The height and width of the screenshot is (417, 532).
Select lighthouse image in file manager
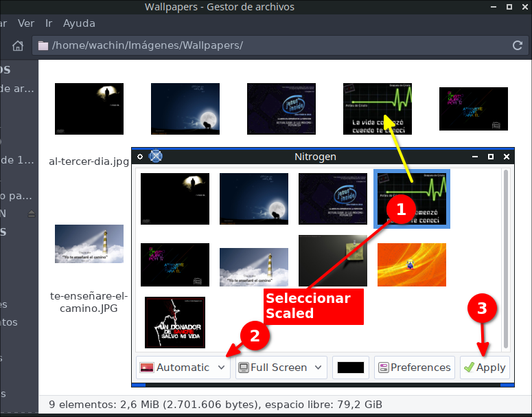pos(89,244)
